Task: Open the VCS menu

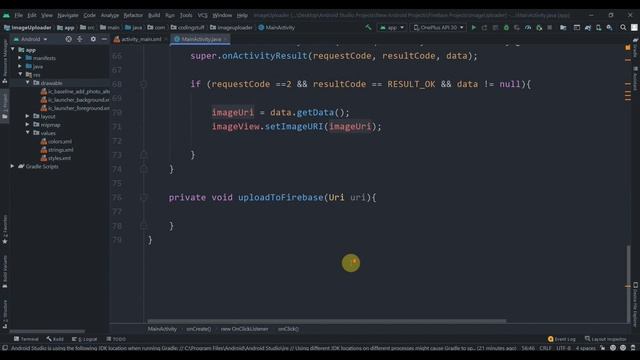Action: (x=202, y=15)
